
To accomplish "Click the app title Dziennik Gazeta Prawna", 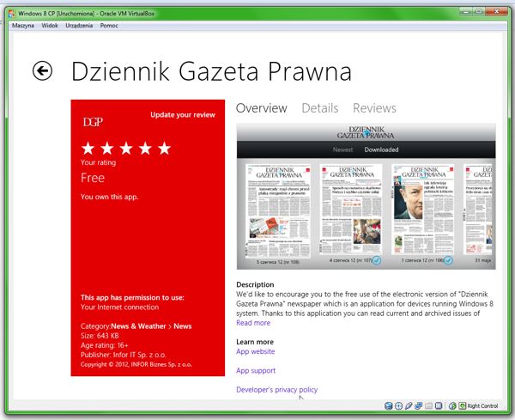I will coord(211,71).
